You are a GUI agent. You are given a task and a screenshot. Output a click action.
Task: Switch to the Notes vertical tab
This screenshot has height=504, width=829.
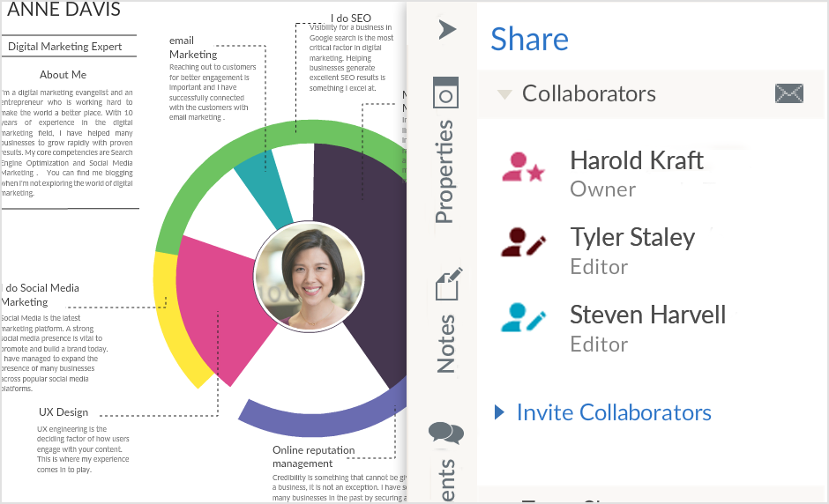446,344
